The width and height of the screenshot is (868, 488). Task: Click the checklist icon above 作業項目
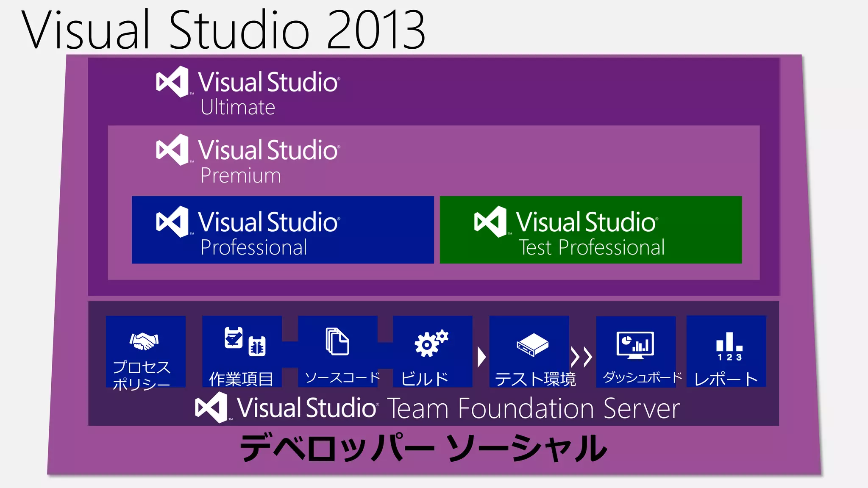[234, 338]
